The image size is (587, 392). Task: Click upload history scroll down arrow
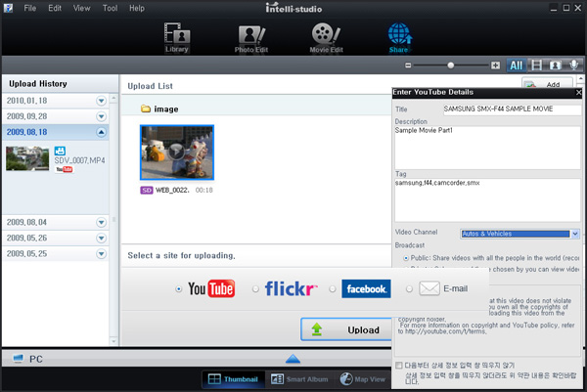point(113,341)
